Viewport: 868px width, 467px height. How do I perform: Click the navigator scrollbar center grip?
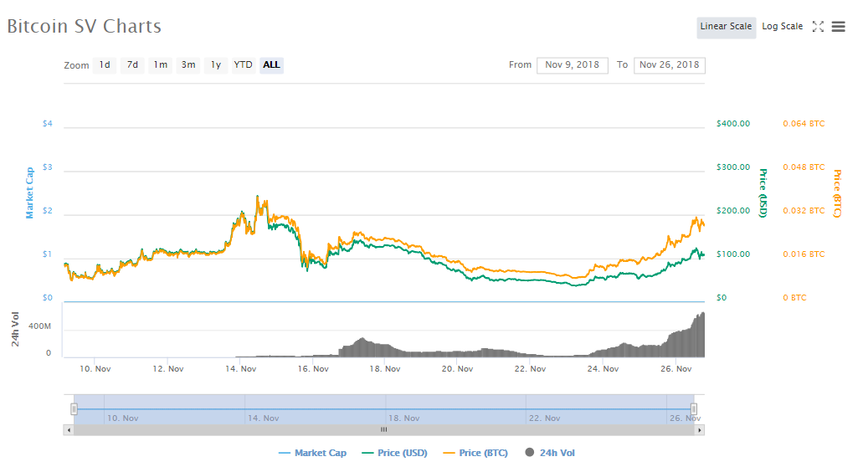383,430
